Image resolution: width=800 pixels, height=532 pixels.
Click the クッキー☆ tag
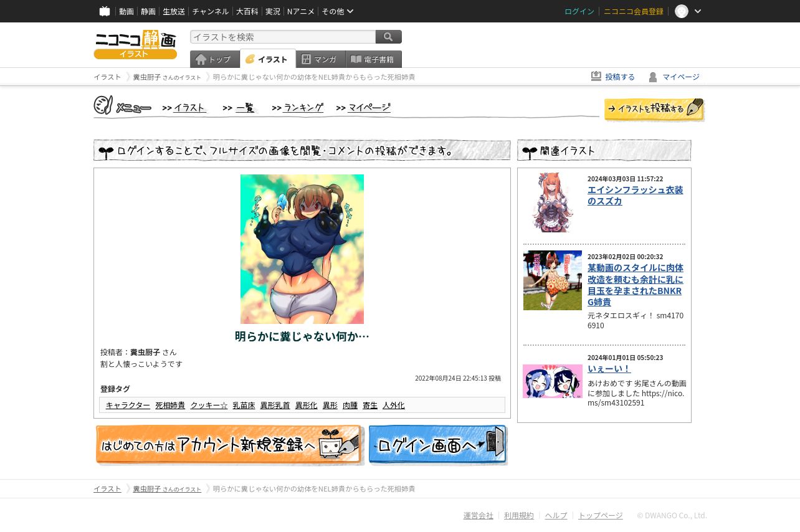point(209,405)
